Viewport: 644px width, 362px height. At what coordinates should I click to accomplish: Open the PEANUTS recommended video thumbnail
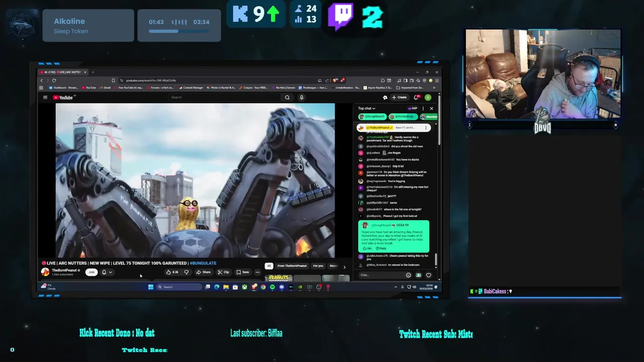tap(279, 278)
